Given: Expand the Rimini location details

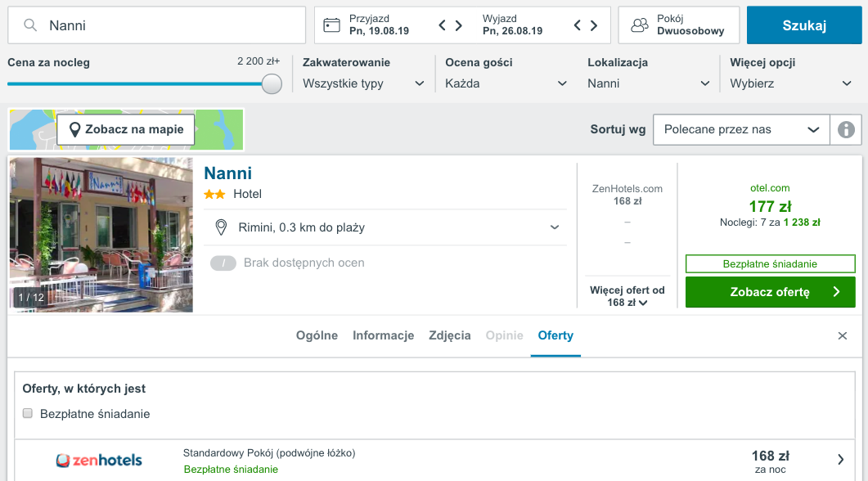Looking at the screenshot, I should pos(555,227).
